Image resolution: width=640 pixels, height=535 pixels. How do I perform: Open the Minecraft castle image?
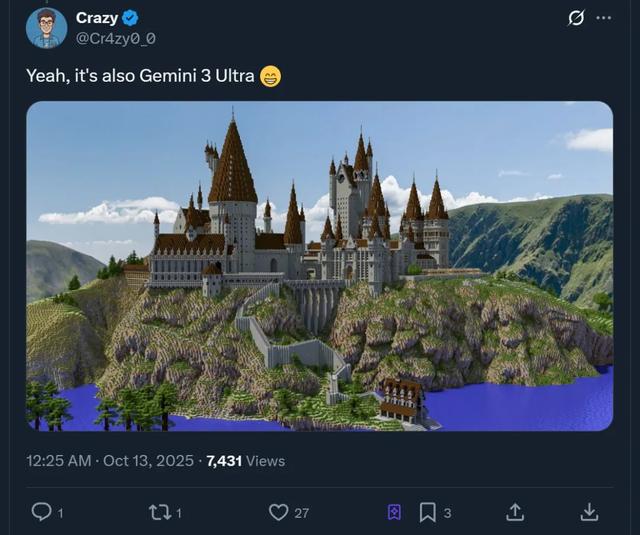(x=319, y=266)
